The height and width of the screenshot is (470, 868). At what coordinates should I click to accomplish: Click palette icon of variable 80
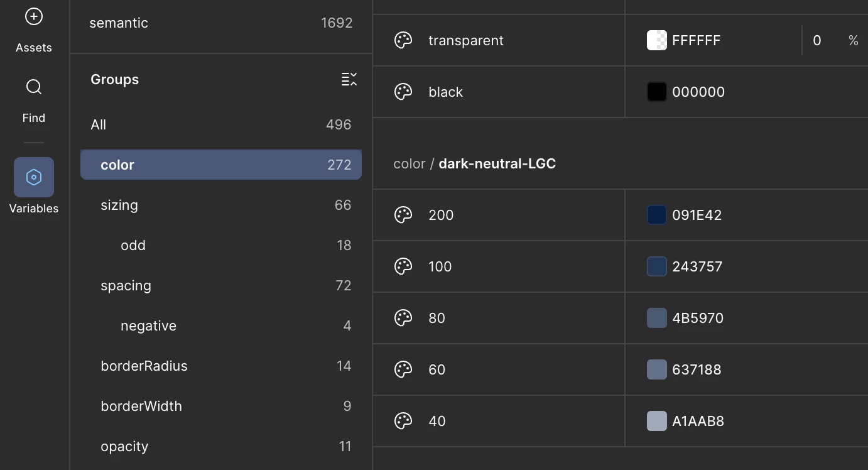403,318
